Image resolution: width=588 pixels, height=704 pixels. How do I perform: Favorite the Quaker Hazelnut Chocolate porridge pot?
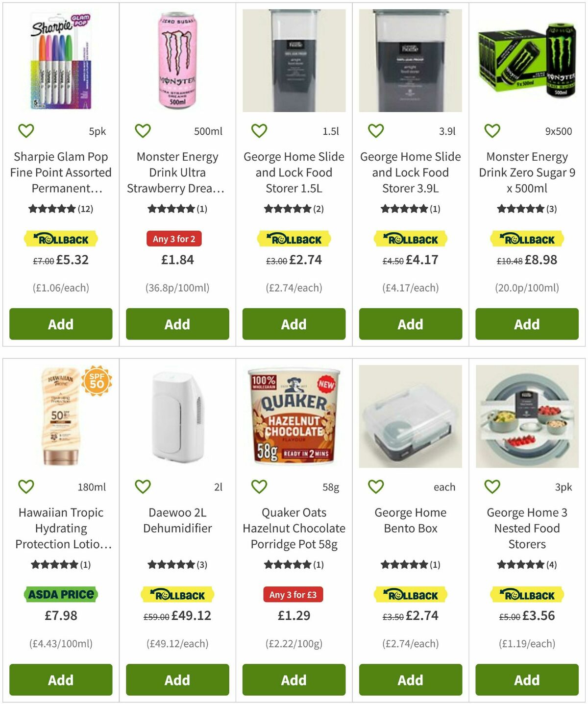coord(259,486)
